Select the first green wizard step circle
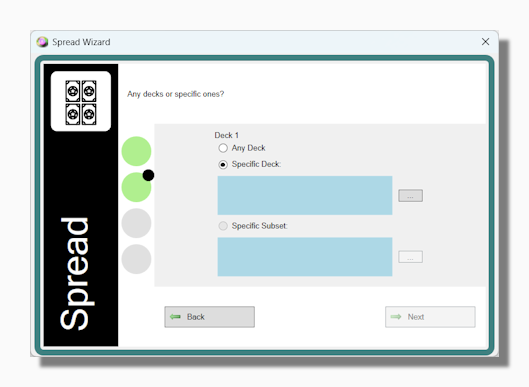Screen dimensions: 529x387 click(136, 151)
